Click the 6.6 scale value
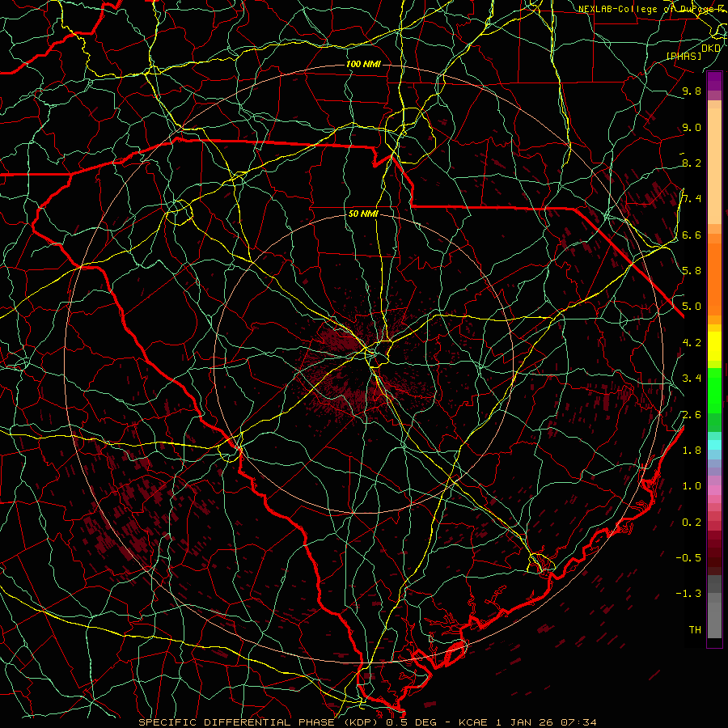 click(x=692, y=235)
